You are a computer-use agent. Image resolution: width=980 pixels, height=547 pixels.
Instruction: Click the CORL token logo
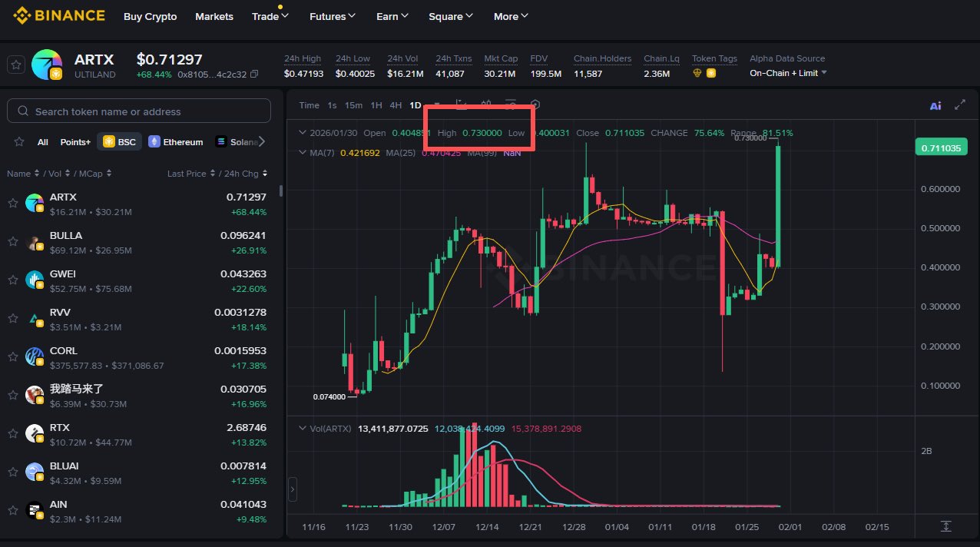pos(35,358)
